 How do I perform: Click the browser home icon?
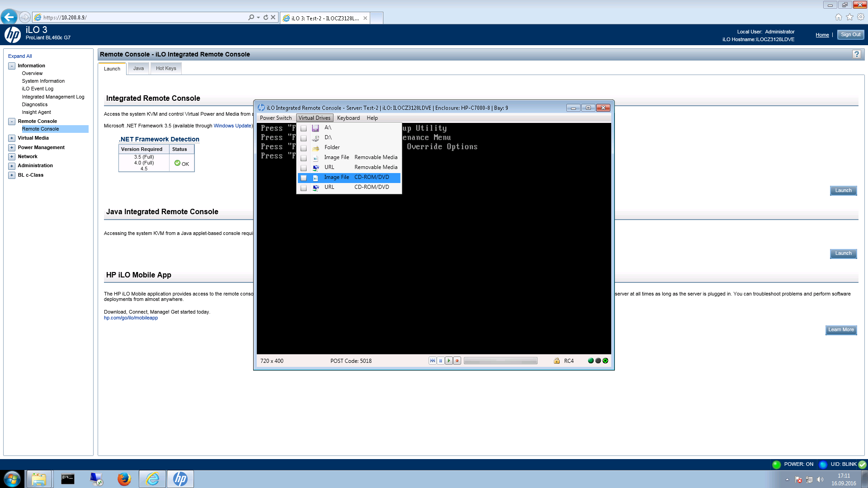click(839, 17)
